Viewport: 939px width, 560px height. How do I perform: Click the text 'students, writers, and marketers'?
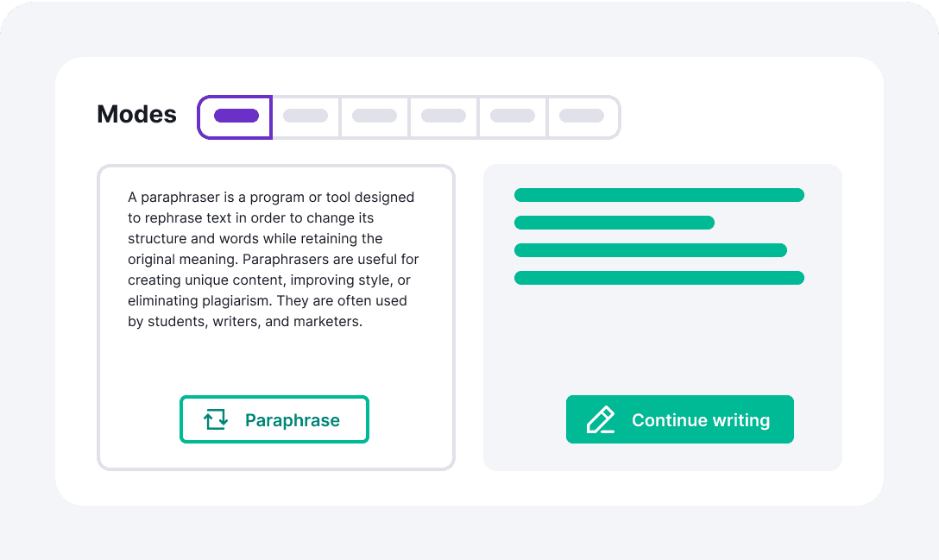point(255,322)
